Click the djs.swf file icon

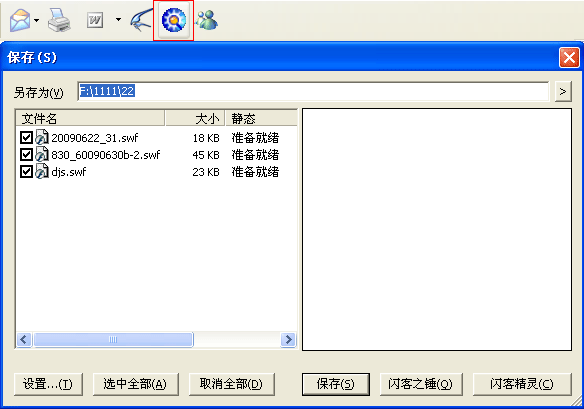click(42, 171)
